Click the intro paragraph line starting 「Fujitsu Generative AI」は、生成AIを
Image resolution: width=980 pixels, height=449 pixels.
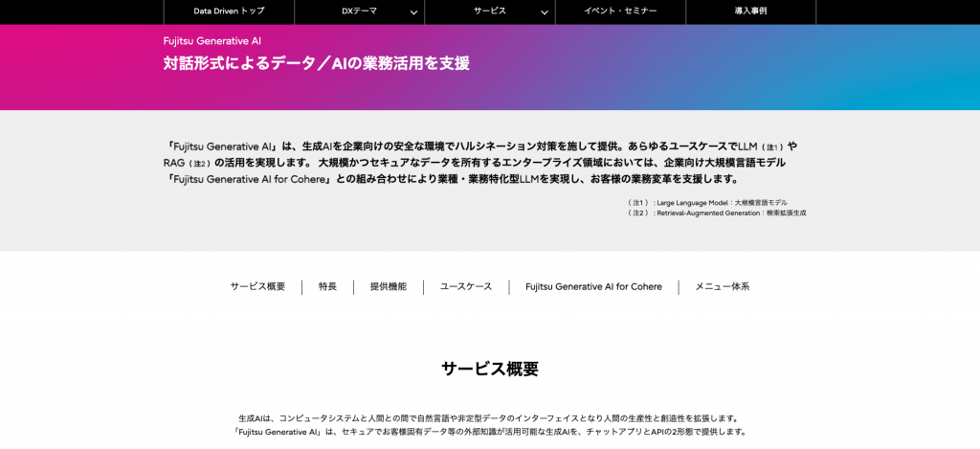pyautogui.click(x=482, y=146)
